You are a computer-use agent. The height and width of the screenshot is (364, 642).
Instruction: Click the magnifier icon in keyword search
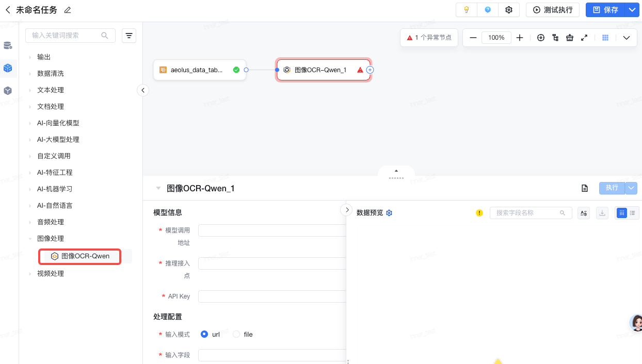pyautogui.click(x=105, y=35)
